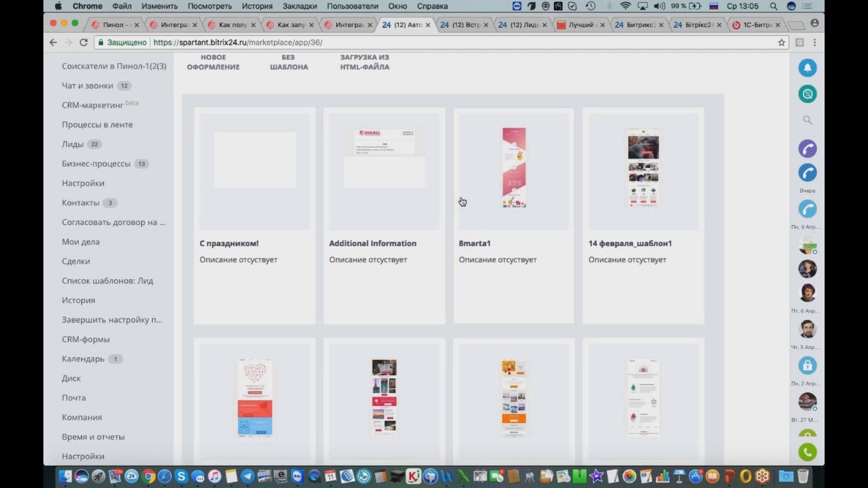
Task: Click the clock time Ср 13:05
Action: 743,6
